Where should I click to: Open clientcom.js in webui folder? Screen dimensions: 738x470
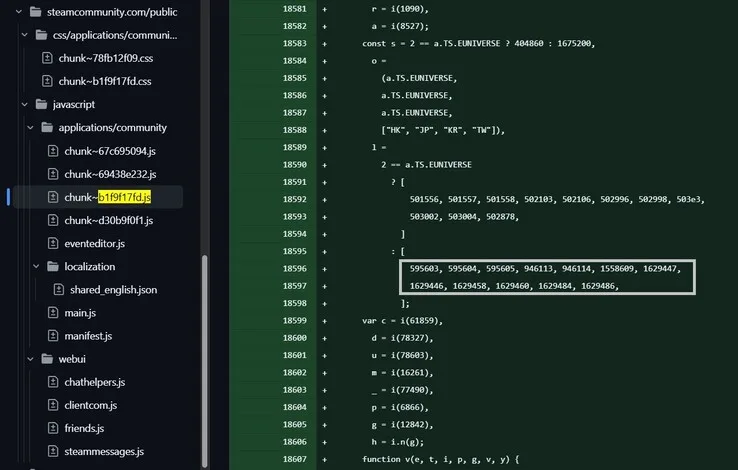click(90, 406)
